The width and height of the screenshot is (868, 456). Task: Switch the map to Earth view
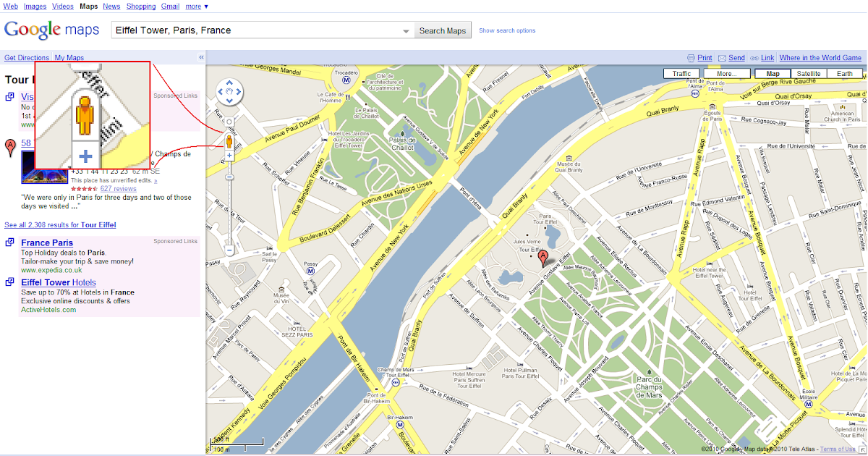(845, 74)
